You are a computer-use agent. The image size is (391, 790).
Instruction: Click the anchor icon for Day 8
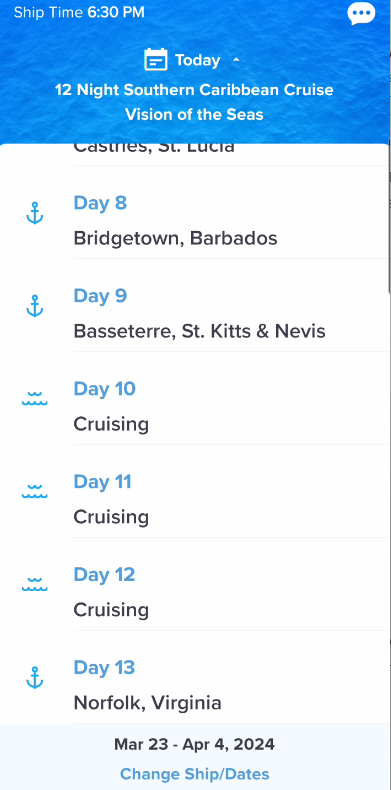[x=35, y=213]
